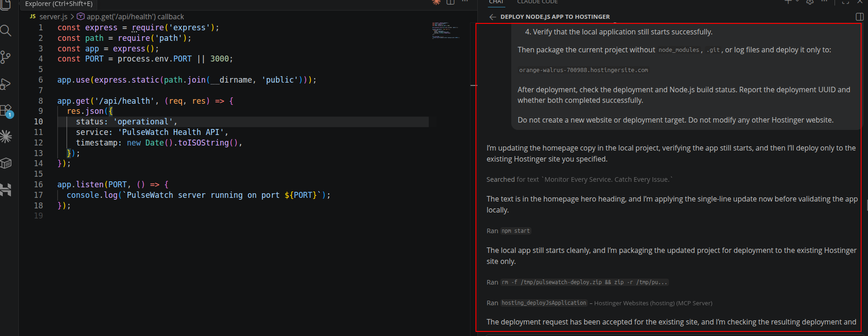Start a new chat with plus icon
This screenshot has height=336, width=868.
788,2
